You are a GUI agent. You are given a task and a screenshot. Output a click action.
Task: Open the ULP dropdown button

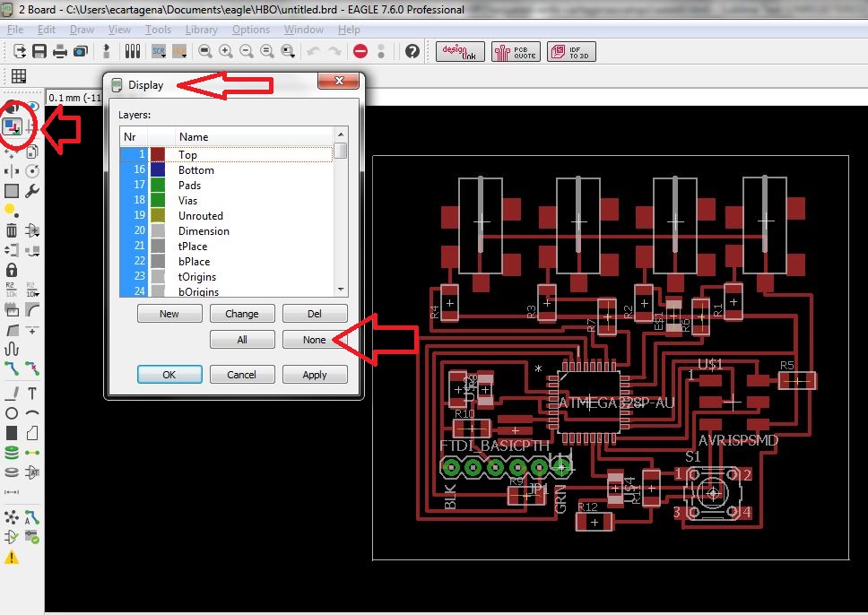point(179,51)
